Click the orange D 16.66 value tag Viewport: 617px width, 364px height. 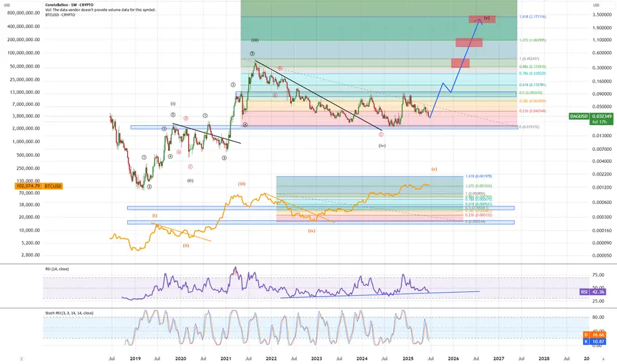594,335
